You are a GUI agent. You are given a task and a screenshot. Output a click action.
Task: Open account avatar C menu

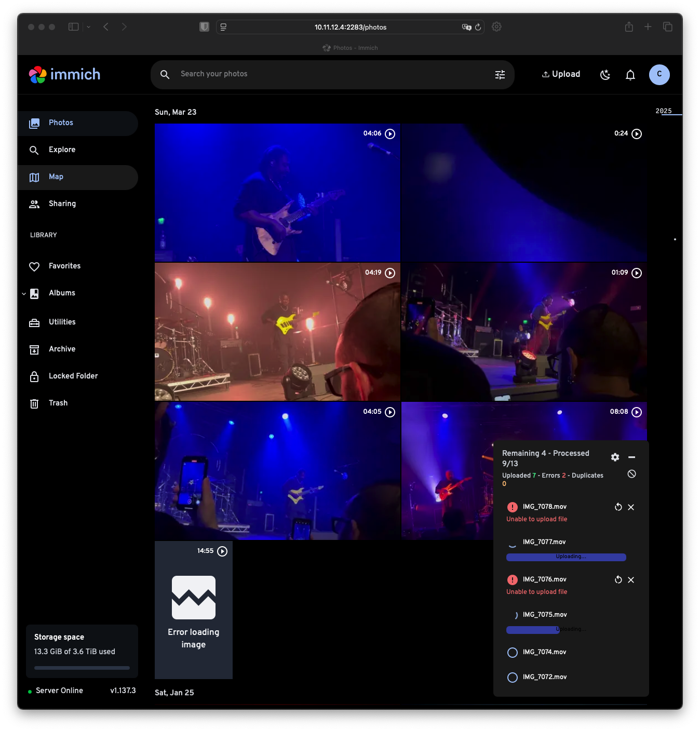[659, 74]
